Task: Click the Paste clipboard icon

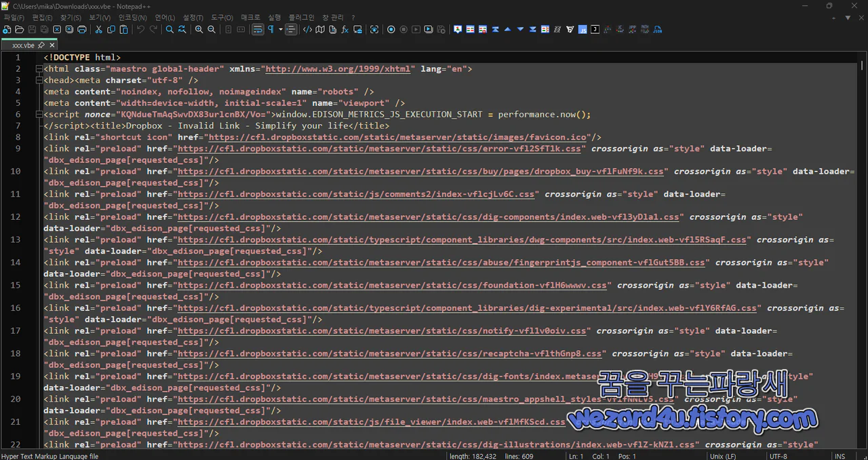Action: [x=123, y=30]
